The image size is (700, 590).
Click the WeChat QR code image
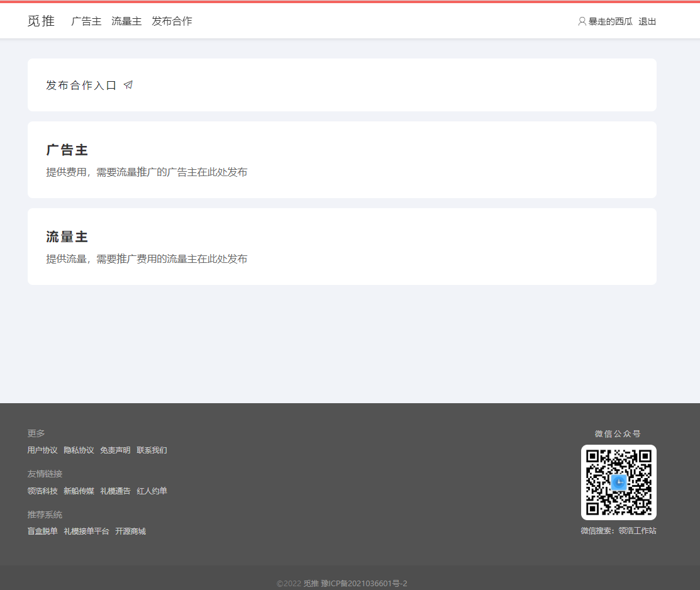pos(618,482)
